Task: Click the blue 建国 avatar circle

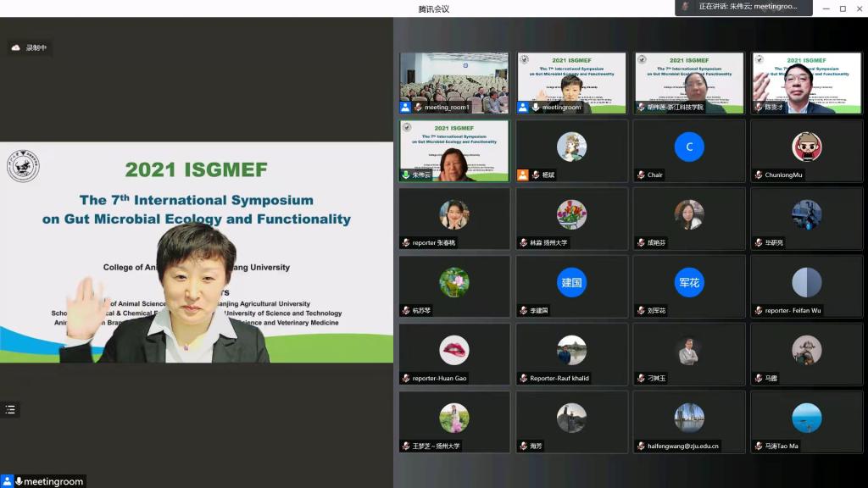Action: 572,282
